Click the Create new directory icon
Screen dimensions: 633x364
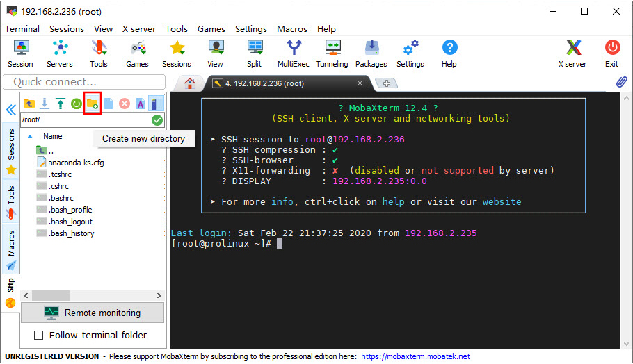click(93, 104)
